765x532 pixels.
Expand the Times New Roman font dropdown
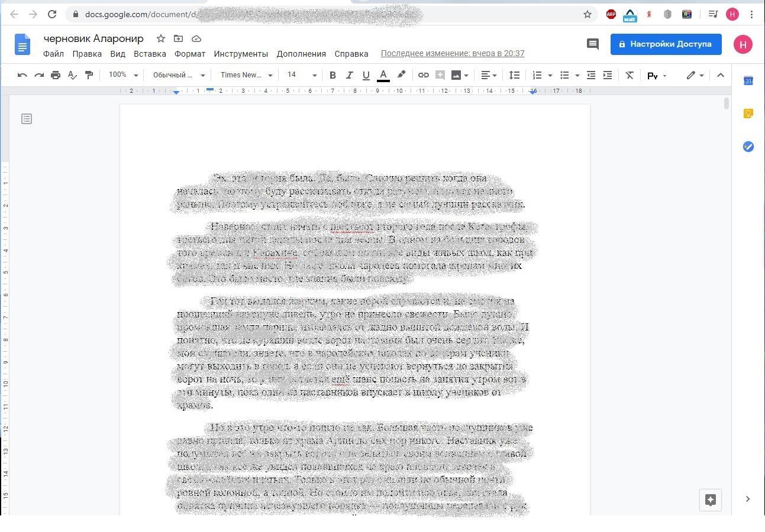coord(246,75)
